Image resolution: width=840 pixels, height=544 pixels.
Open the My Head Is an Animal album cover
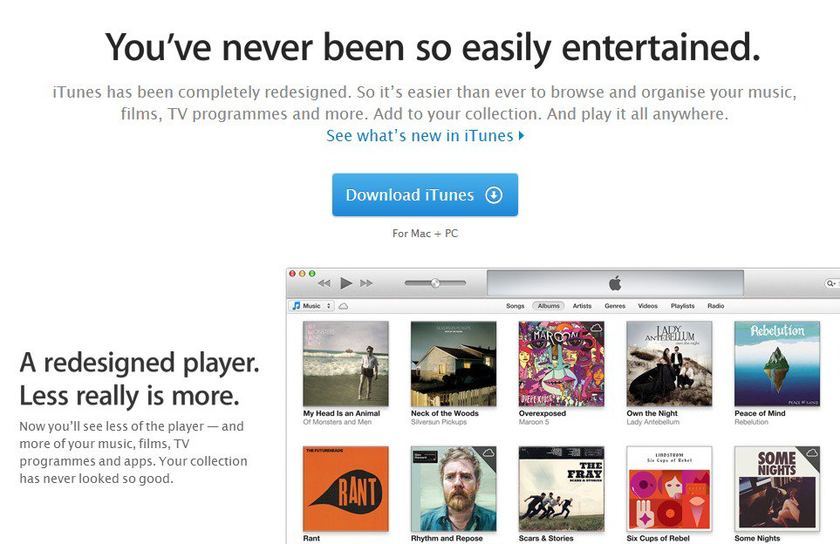pyautogui.click(x=346, y=363)
